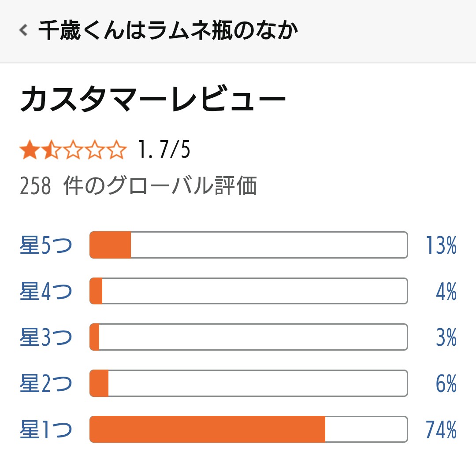The height and width of the screenshot is (459, 476).
Task: Choose the 星3つ label
Action: point(46,337)
